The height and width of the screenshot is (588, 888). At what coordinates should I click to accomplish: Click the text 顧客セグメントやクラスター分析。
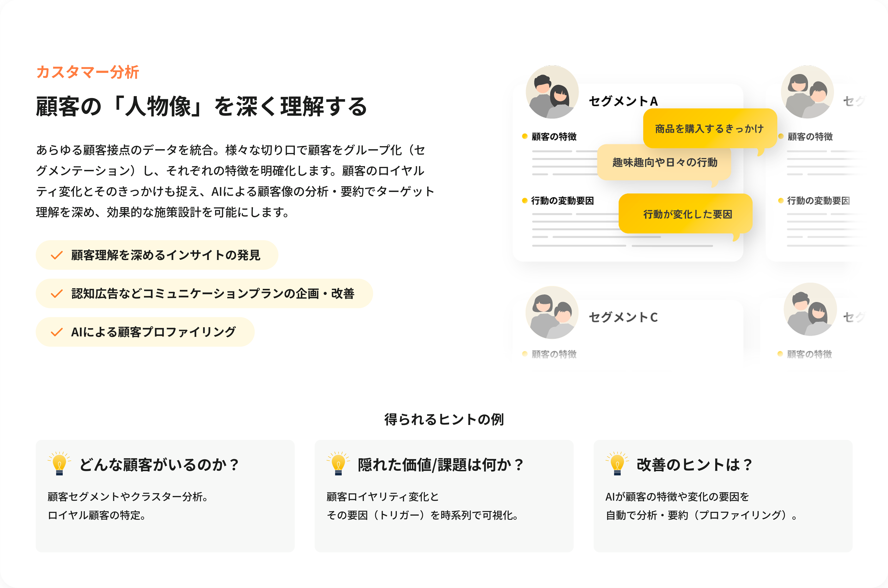[128, 496]
